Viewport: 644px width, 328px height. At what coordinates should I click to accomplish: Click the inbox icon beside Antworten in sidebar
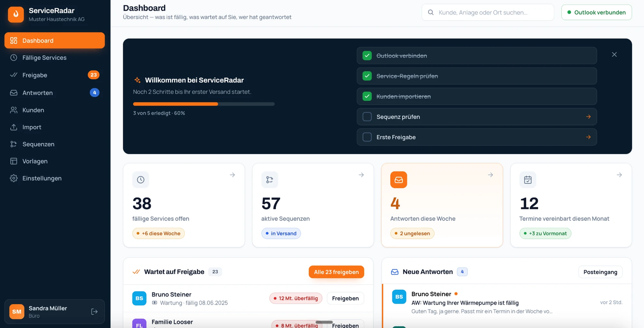coord(14,92)
